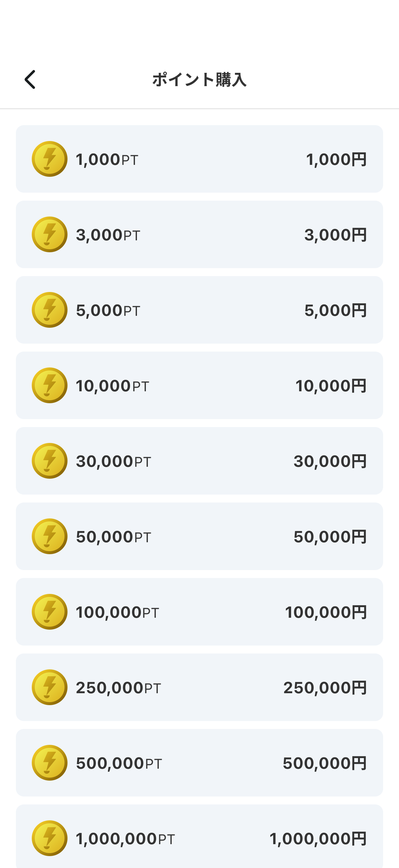Tap the coin icon beside 3,000PT

coord(50,234)
